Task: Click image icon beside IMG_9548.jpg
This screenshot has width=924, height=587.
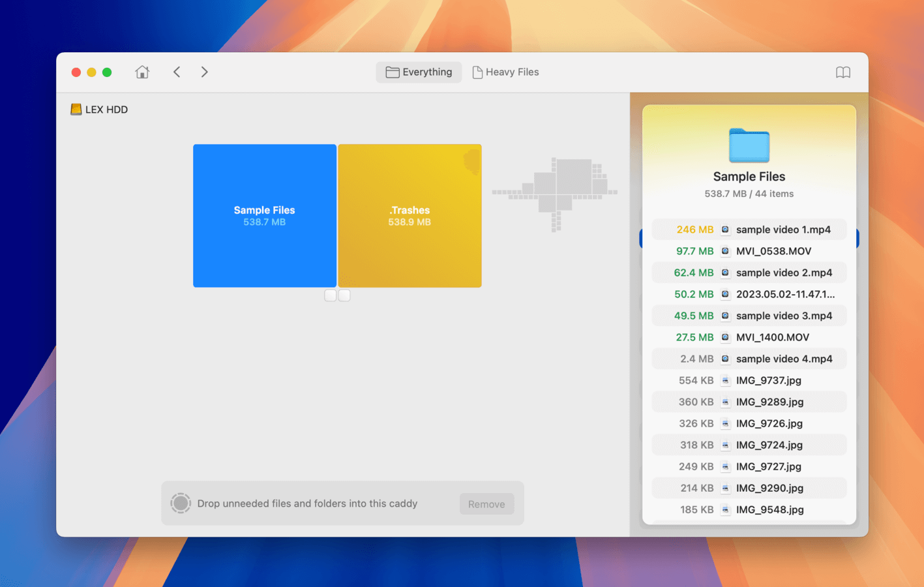Action: 725,509
